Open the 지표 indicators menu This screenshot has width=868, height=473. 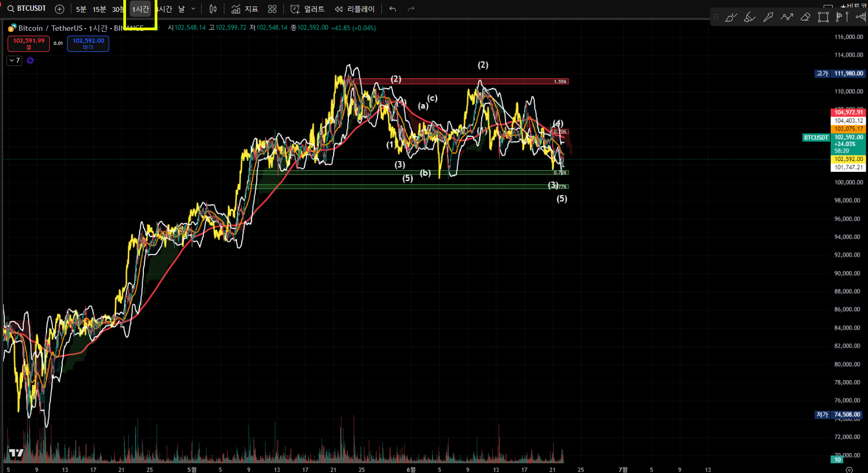click(244, 9)
